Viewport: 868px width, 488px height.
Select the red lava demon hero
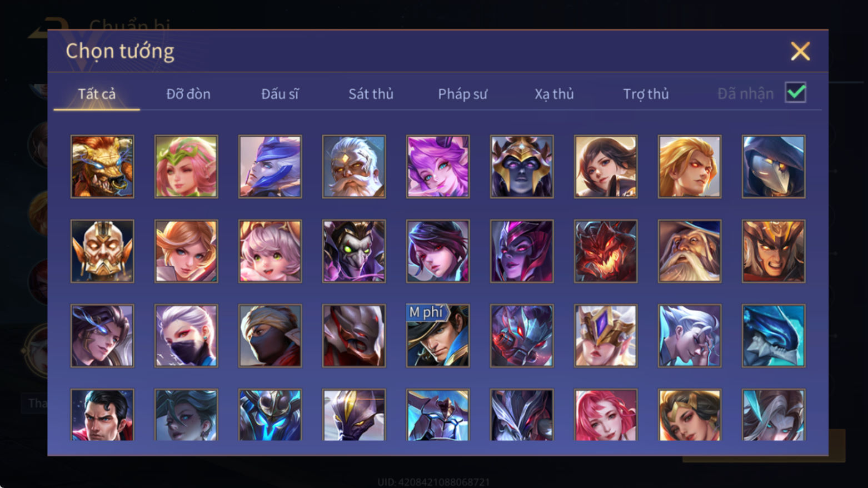[606, 251]
